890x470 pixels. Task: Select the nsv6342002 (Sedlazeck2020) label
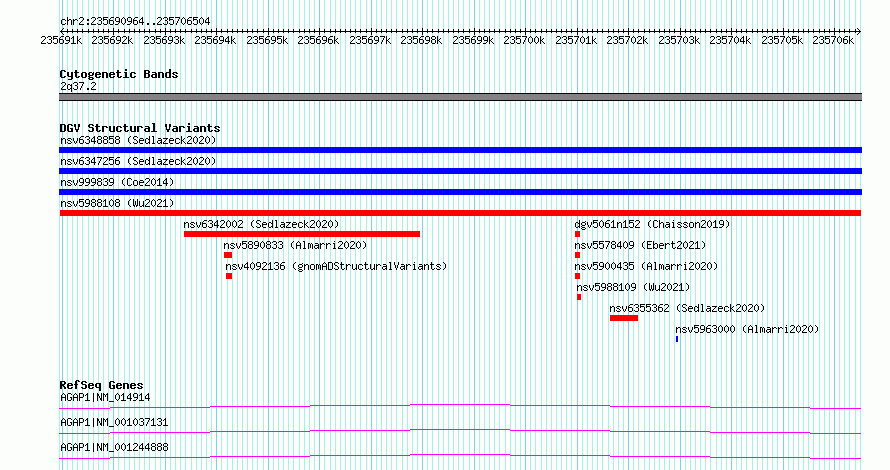click(x=261, y=224)
